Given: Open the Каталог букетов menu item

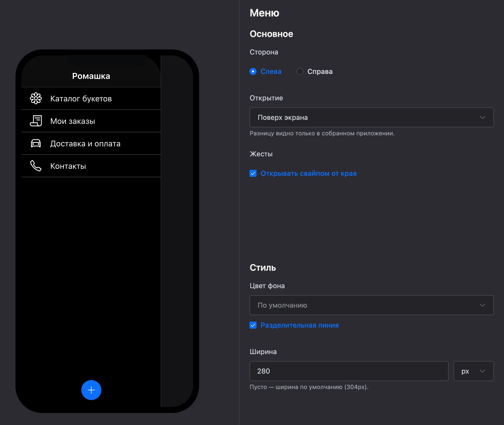Looking at the screenshot, I should coord(91,98).
